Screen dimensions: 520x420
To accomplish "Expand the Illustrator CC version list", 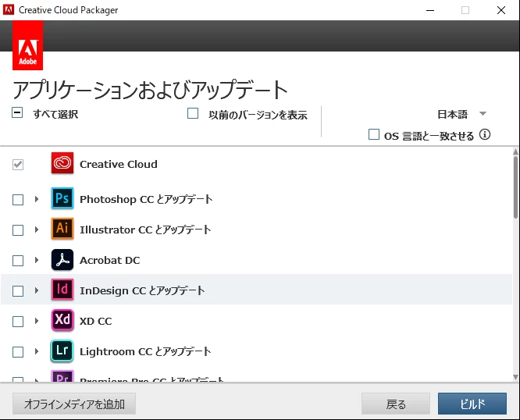I will (37, 230).
